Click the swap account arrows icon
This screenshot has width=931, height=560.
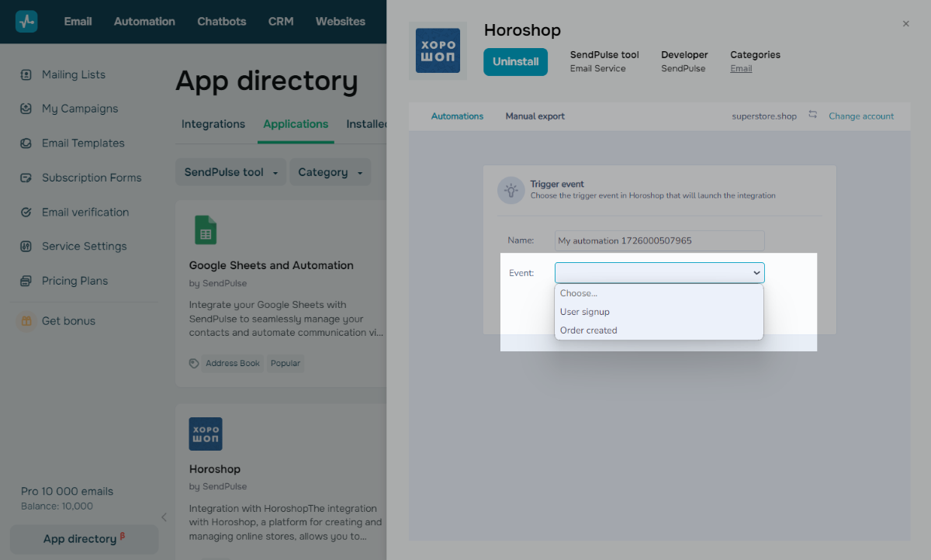(x=812, y=115)
